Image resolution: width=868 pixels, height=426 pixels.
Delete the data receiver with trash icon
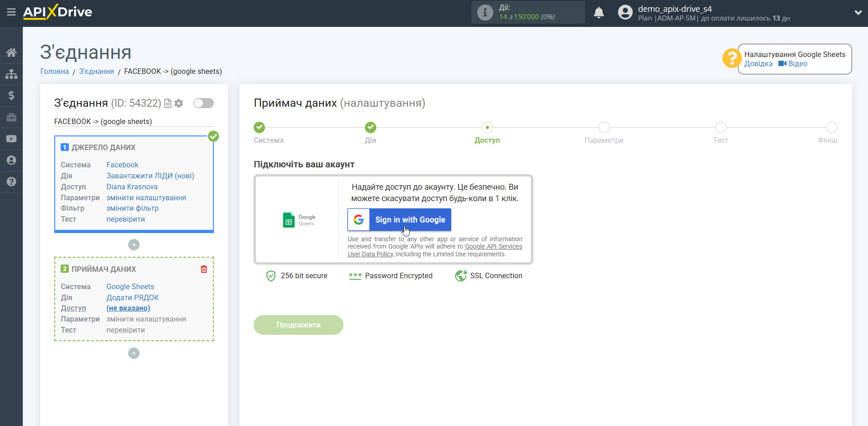[x=204, y=269]
